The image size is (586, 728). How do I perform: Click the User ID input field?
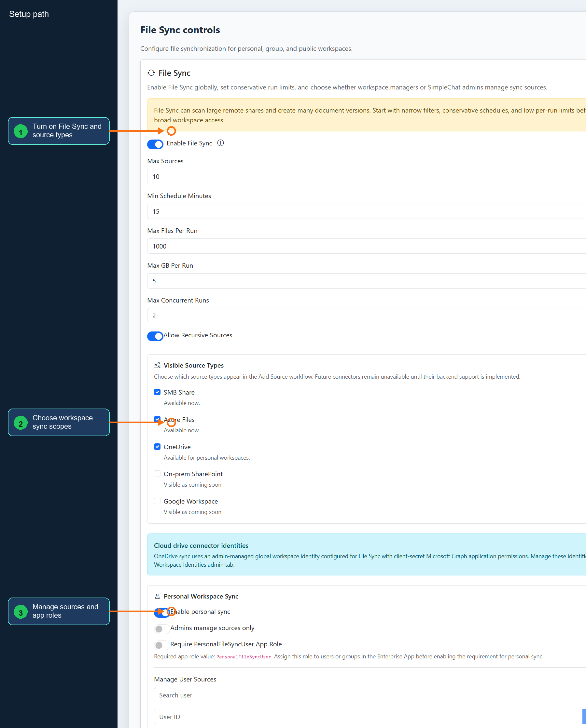368,717
